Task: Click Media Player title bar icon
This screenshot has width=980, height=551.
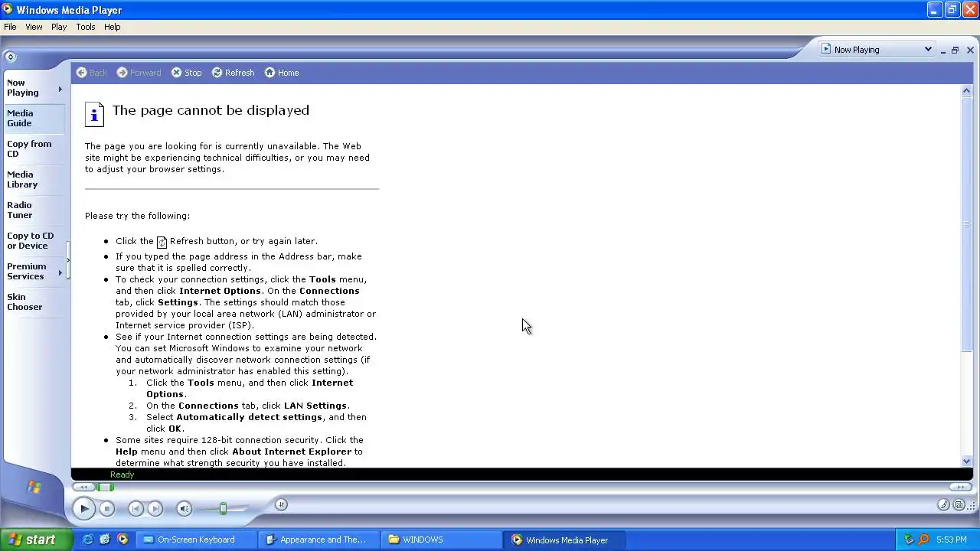Action: pos(8,10)
